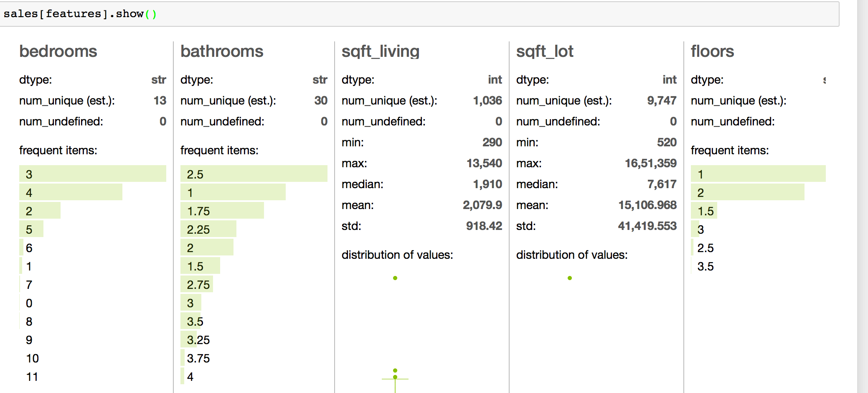Viewport: 868px width, 393px height.
Task: Click the top dot in sqft_living distribution
Action: pyautogui.click(x=395, y=278)
